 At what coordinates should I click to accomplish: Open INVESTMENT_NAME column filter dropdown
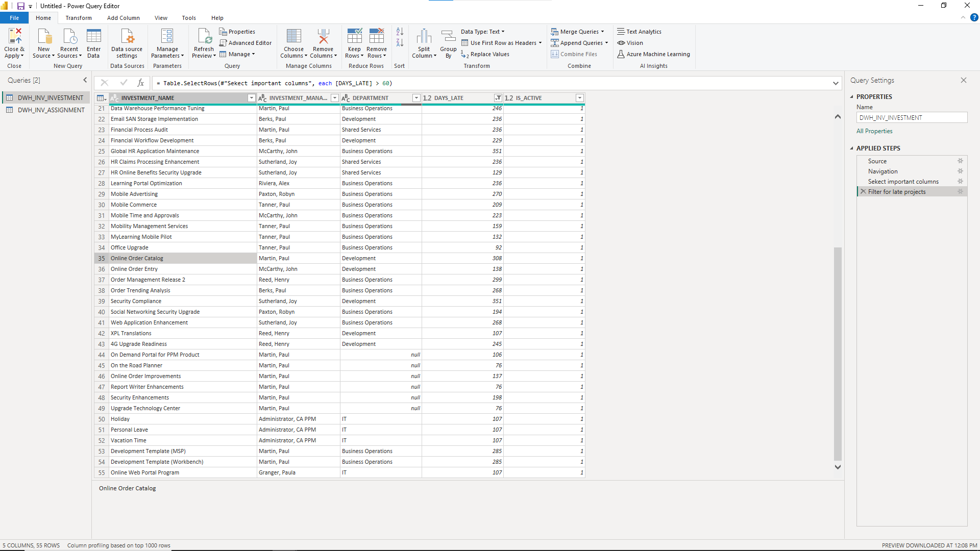tap(251, 98)
